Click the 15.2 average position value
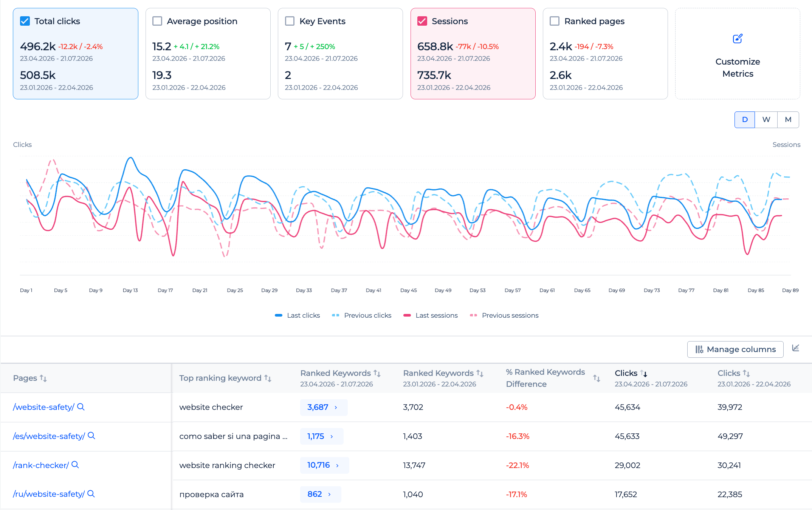 (162, 46)
